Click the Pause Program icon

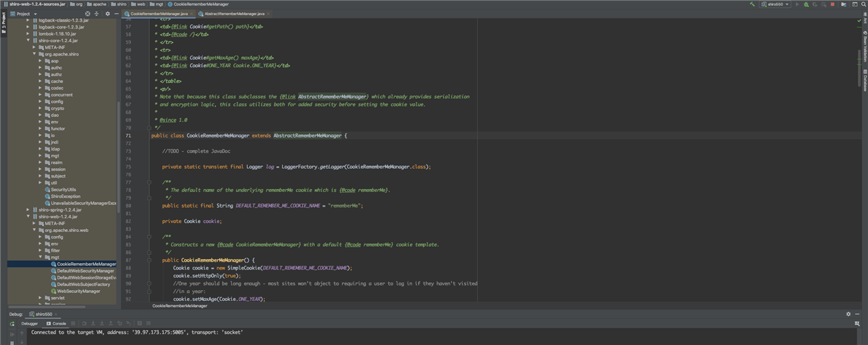12,343
